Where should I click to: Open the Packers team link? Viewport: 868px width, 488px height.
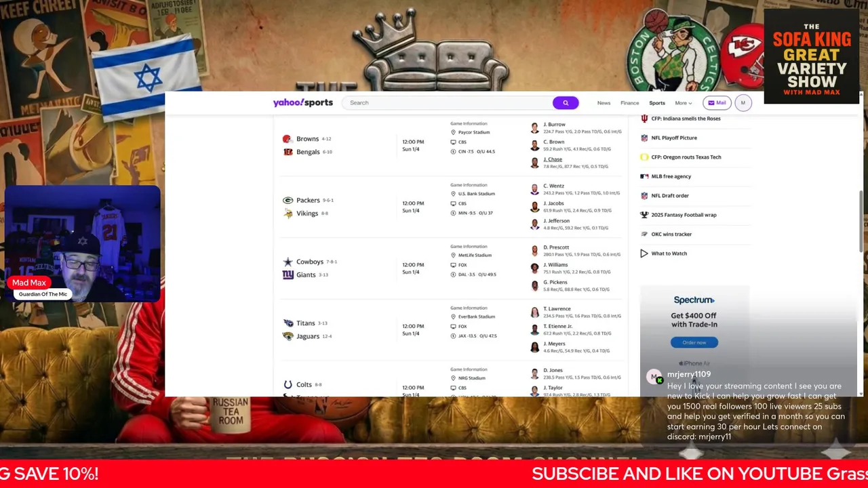coord(308,200)
